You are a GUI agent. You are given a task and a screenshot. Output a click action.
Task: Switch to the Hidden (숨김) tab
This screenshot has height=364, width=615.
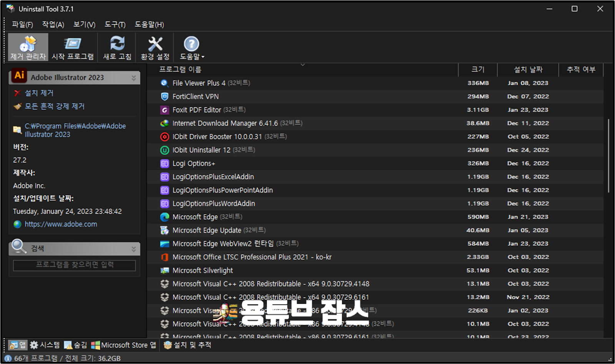[76, 345]
